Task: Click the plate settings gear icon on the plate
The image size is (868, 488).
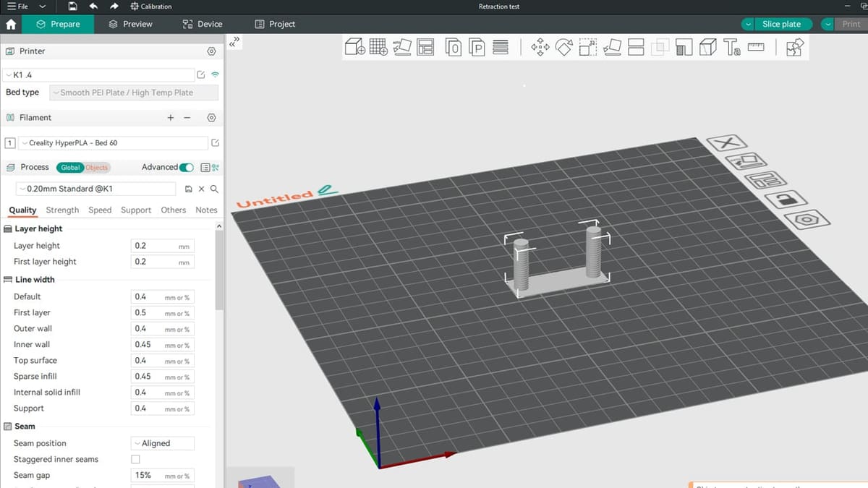Action: (806, 219)
